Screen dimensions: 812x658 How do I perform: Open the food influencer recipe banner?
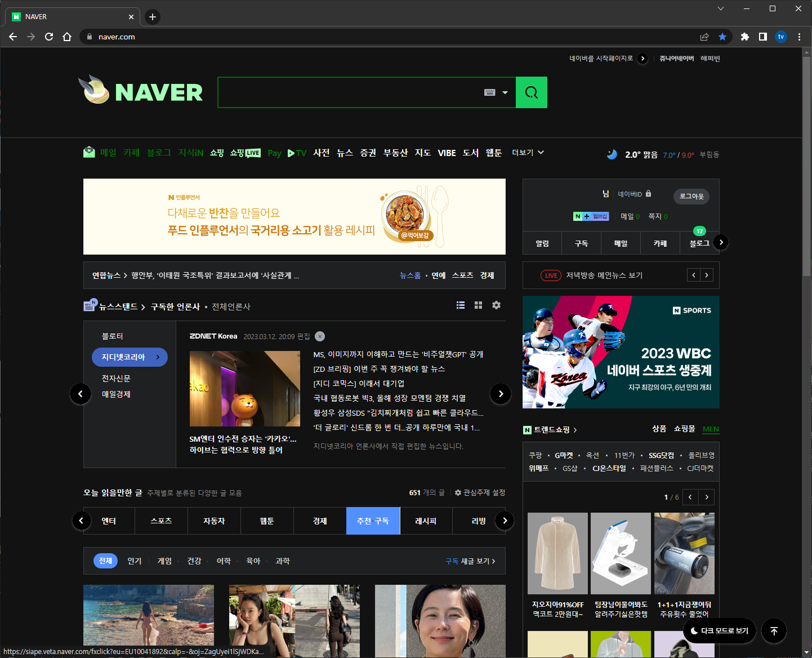click(295, 216)
